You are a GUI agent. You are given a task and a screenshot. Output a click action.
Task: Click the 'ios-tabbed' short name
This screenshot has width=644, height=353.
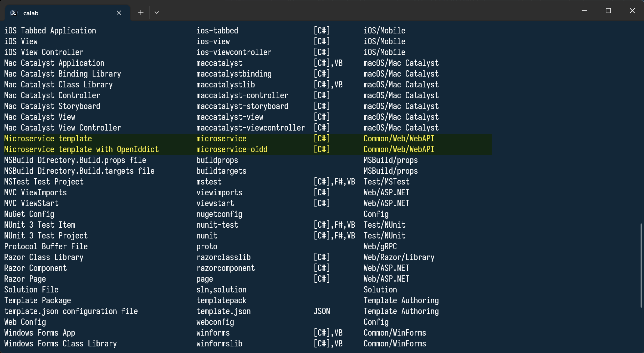[217, 31]
